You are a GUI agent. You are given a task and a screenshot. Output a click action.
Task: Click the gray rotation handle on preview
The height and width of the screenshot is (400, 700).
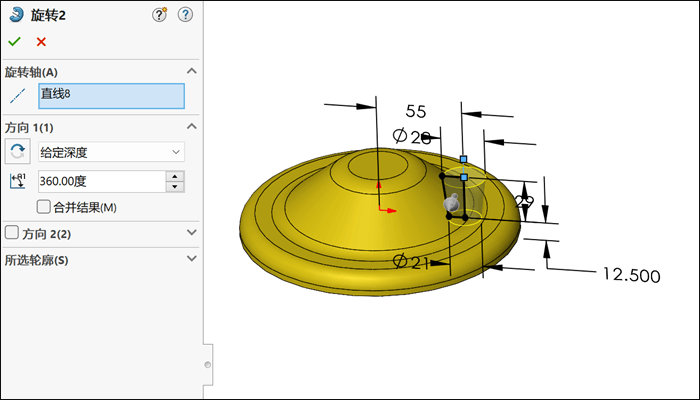coord(451,204)
